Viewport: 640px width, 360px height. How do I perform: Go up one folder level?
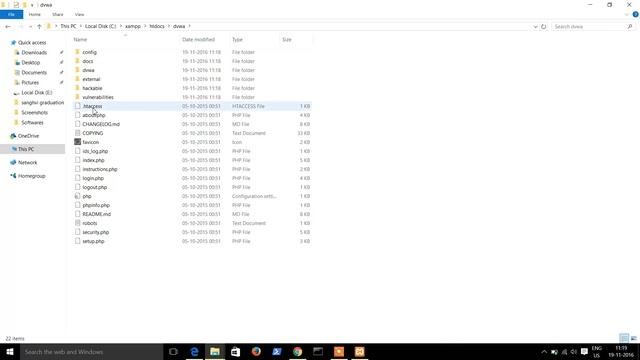pos(39,27)
